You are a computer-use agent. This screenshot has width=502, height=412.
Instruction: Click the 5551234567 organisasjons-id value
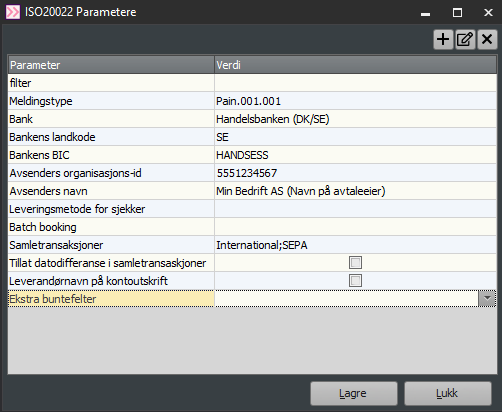355,173
